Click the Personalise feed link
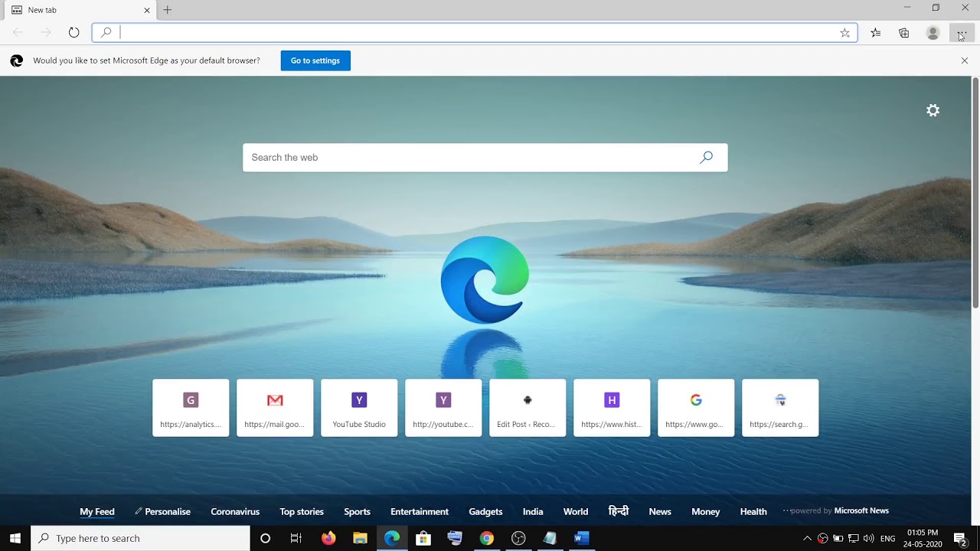This screenshot has height=551, width=980. pyautogui.click(x=162, y=511)
